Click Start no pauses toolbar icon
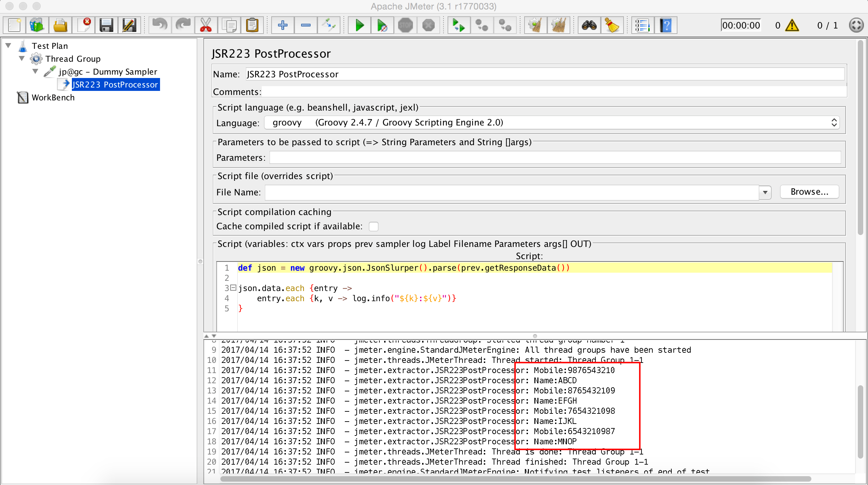This screenshot has height=485, width=868. click(382, 25)
